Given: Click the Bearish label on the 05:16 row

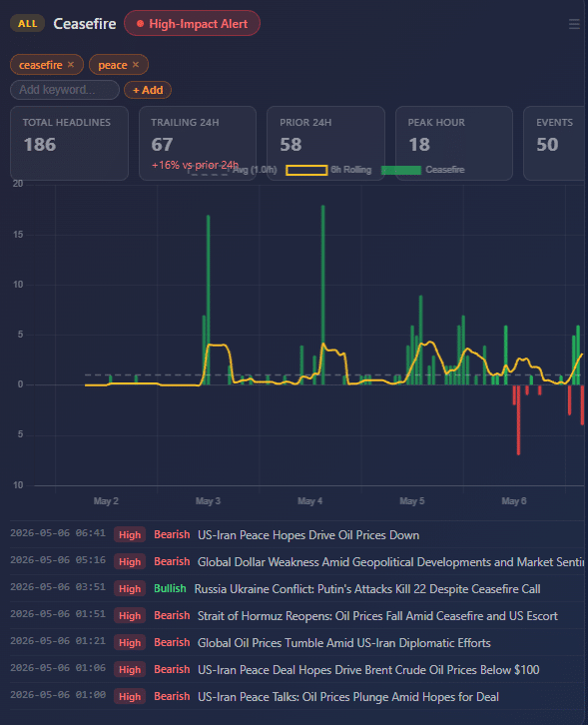Looking at the screenshot, I should click(x=172, y=561).
